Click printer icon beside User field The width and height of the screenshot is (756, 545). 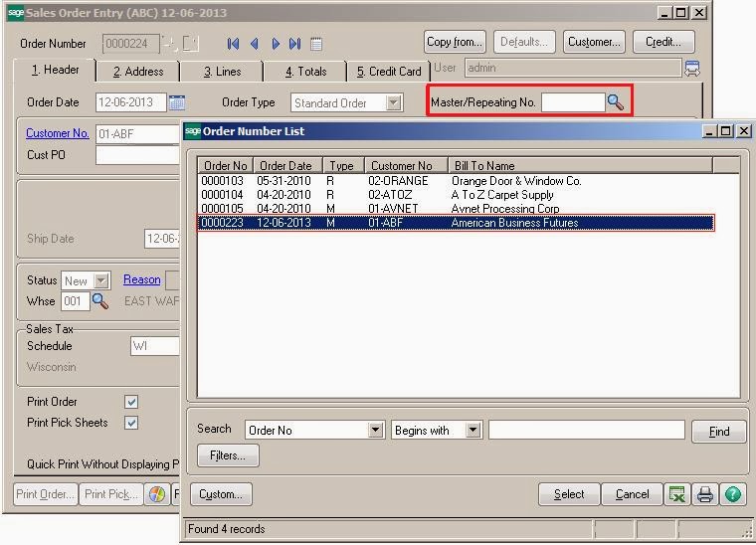[x=692, y=69]
